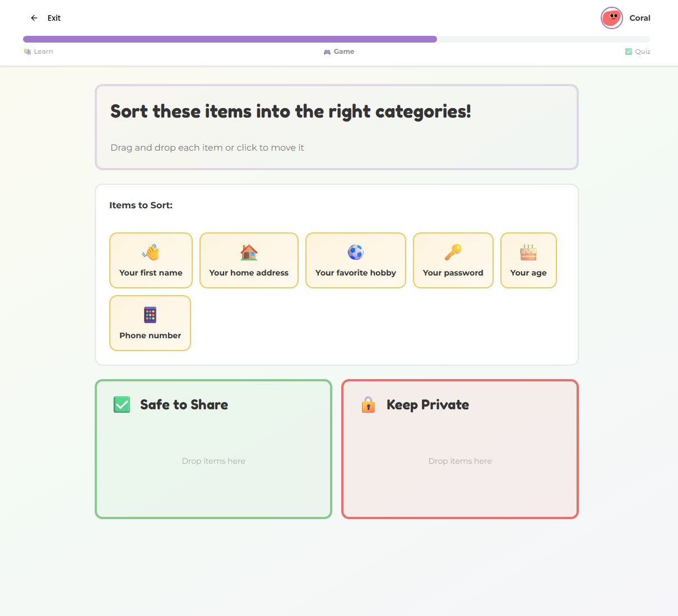The image size is (678, 616).
Task: Click the padlock icon beside Keep Private
Action: pos(368,404)
